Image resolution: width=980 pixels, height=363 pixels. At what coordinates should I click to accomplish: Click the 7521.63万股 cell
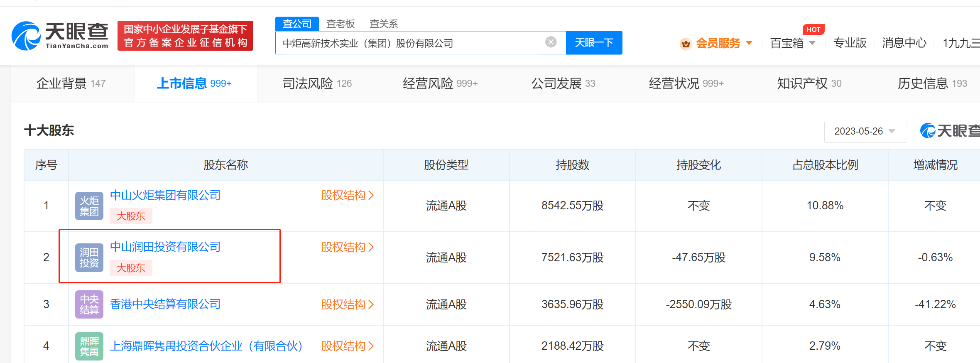click(x=573, y=258)
